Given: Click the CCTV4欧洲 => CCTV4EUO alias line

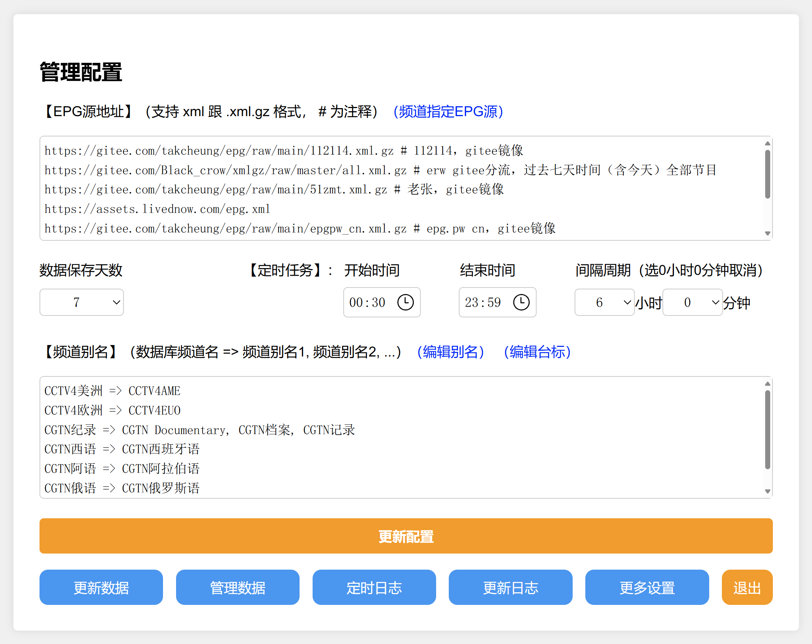Looking at the screenshot, I should point(112,411).
